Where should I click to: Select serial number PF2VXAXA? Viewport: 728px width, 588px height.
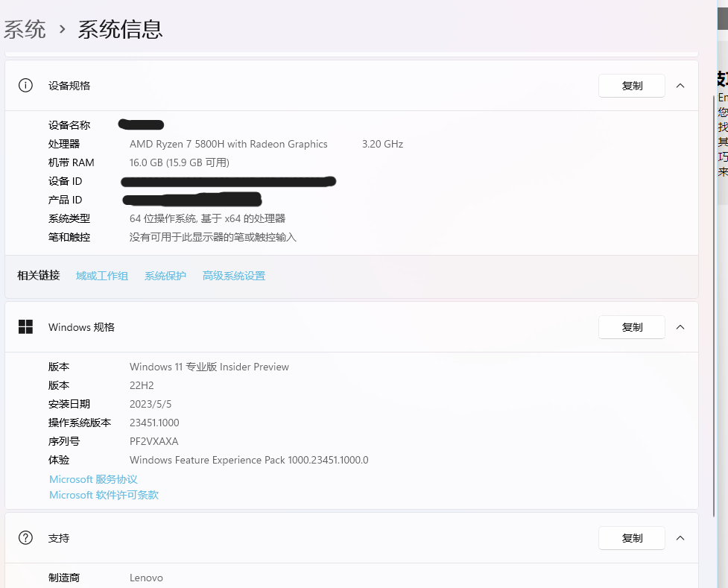point(154,441)
